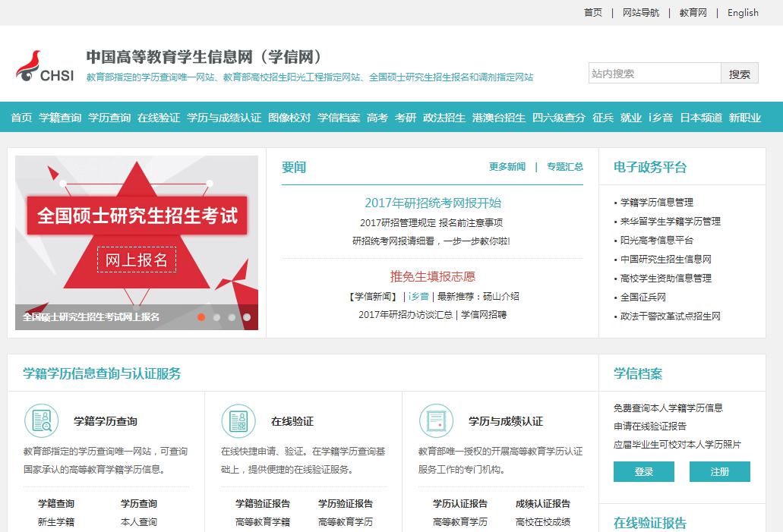The height and width of the screenshot is (532, 783).
Task: Click the 学历与成绩认证 certificate icon
Action: point(436,421)
